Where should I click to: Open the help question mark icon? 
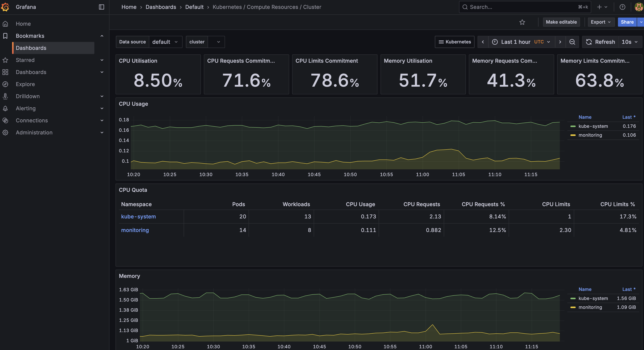pyautogui.click(x=622, y=7)
